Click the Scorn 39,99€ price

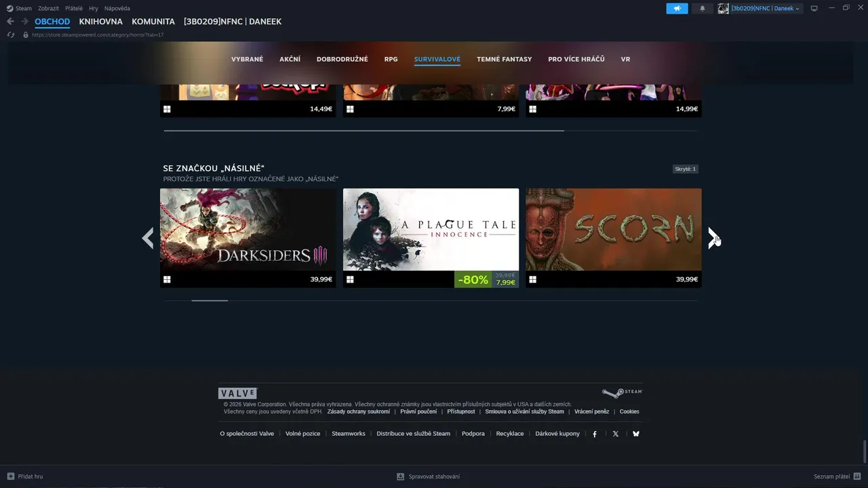[x=687, y=279]
